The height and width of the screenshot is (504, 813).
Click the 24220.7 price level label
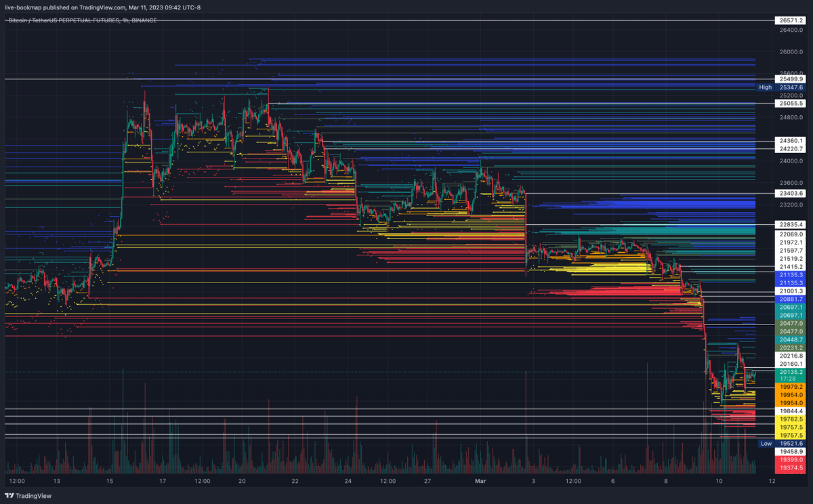[791, 149]
